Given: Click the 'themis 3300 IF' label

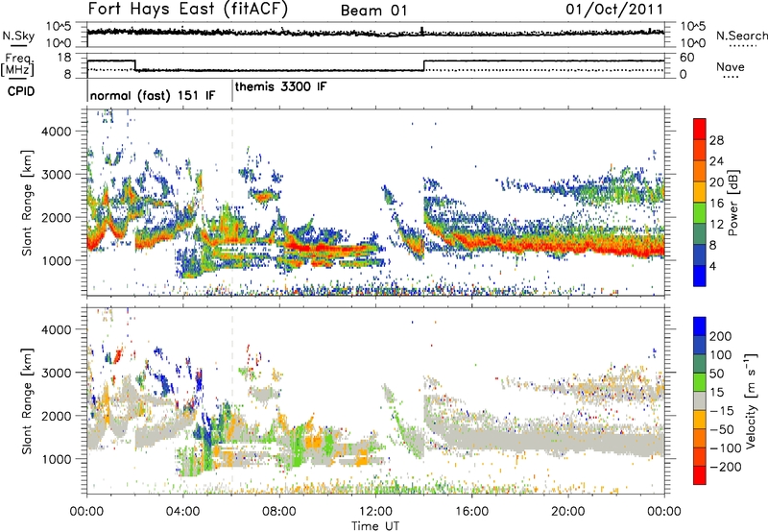Looking at the screenshot, I should point(280,86).
